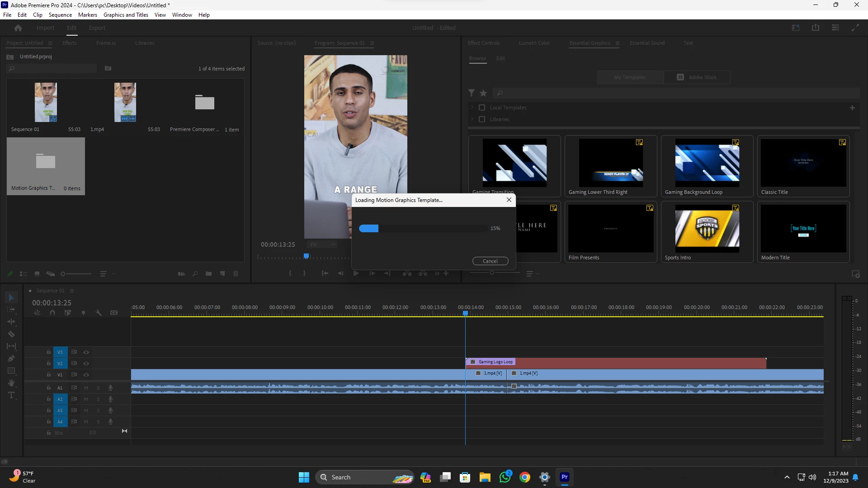This screenshot has width=868, height=488.
Task: Mute track A1
Action: click(86, 388)
